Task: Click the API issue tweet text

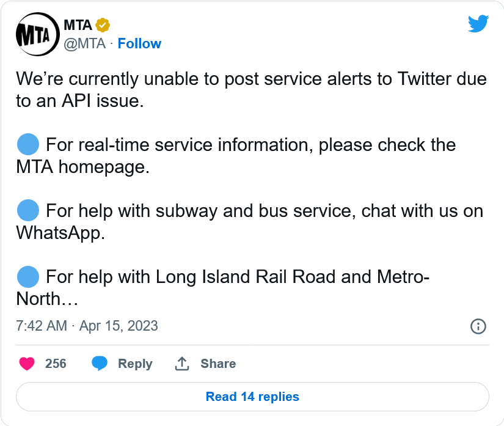Action: tap(250, 90)
